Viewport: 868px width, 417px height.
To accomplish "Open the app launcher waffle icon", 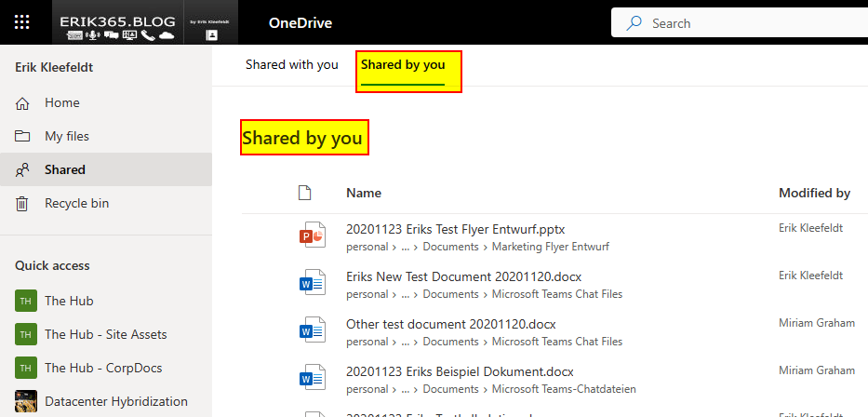I will click(x=22, y=22).
